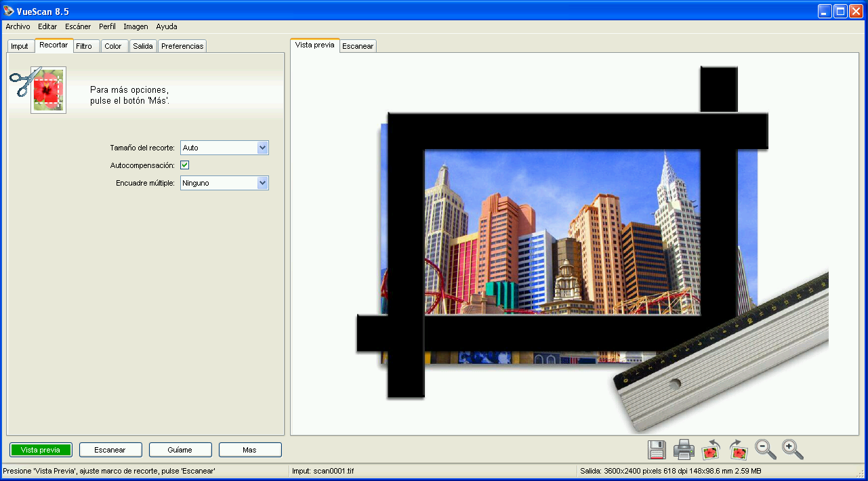This screenshot has height=481, width=868.
Task: Click the 'Tamaño del recorte:' label
Action: coord(142,148)
